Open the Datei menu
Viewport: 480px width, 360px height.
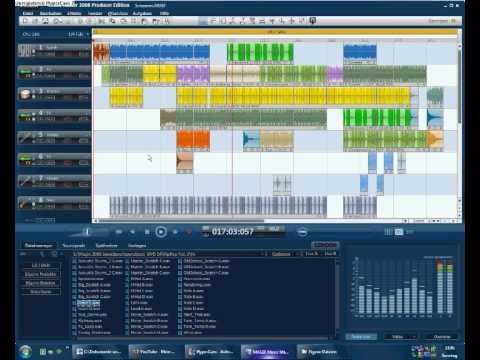tap(28, 13)
